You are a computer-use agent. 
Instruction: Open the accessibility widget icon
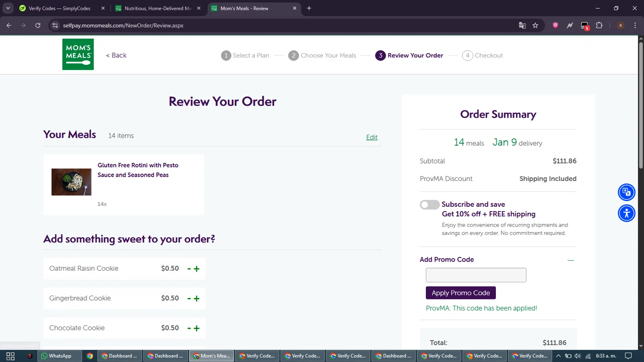[x=626, y=213]
